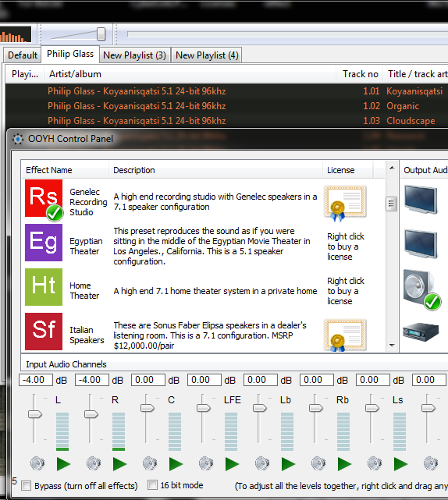Edit the R channel -4.00 dB field
This screenshot has width=448, height=500.
[92, 380]
